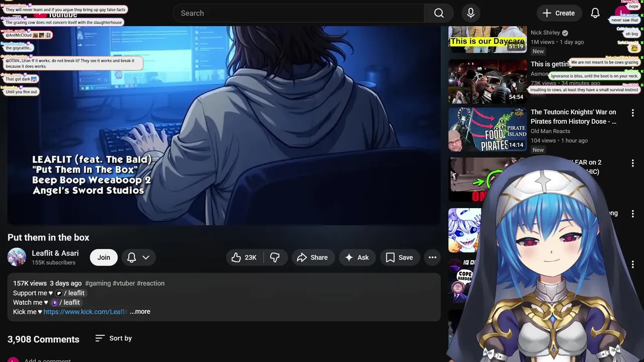The width and height of the screenshot is (644, 362).
Task: Click the search magnifier button
Action: (x=439, y=13)
